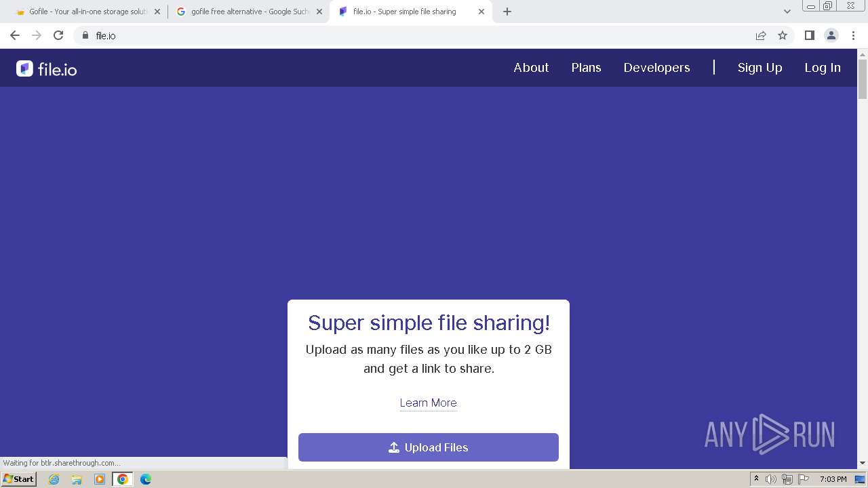Image resolution: width=868 pixels, height=488 pixels.
Task: Click the browser forward arrow
Action: click(x=37, y=35)
